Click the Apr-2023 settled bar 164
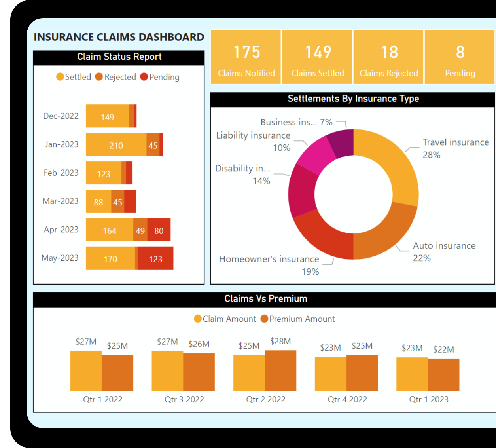This screenshot has height=448, width=496. 110,230
